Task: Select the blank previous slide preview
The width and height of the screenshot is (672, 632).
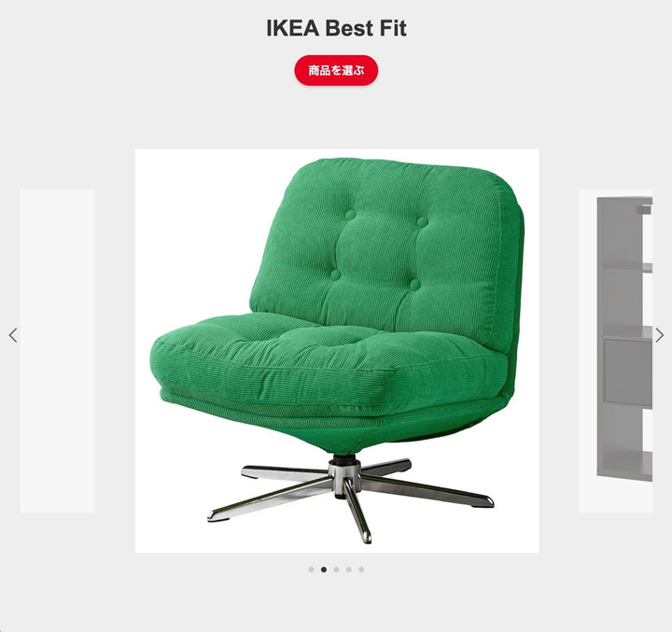Action: (x=58, y=351)
